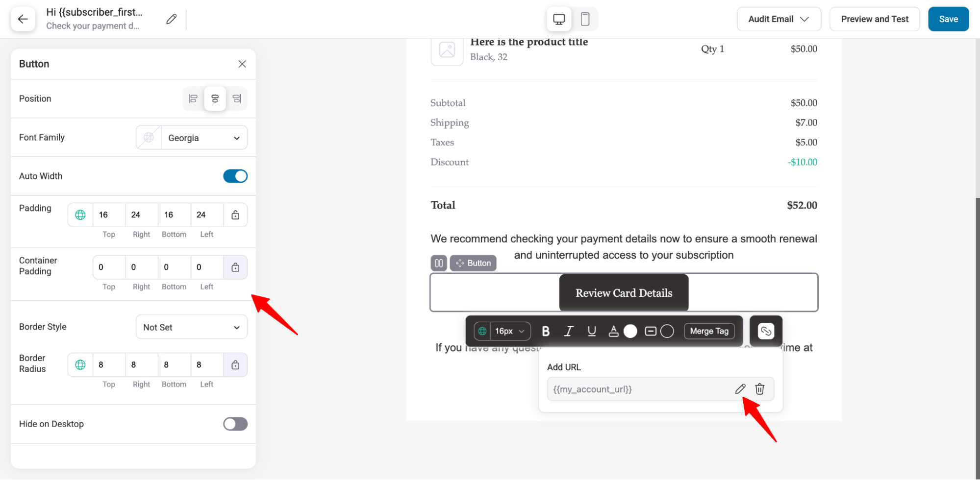
Task: Open the Font Family dropdown showing Georgia
Action: pos(204,138)
